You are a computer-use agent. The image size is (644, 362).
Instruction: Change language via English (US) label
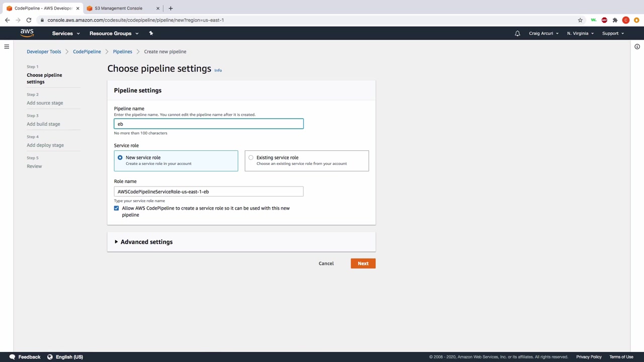[69, 357]
